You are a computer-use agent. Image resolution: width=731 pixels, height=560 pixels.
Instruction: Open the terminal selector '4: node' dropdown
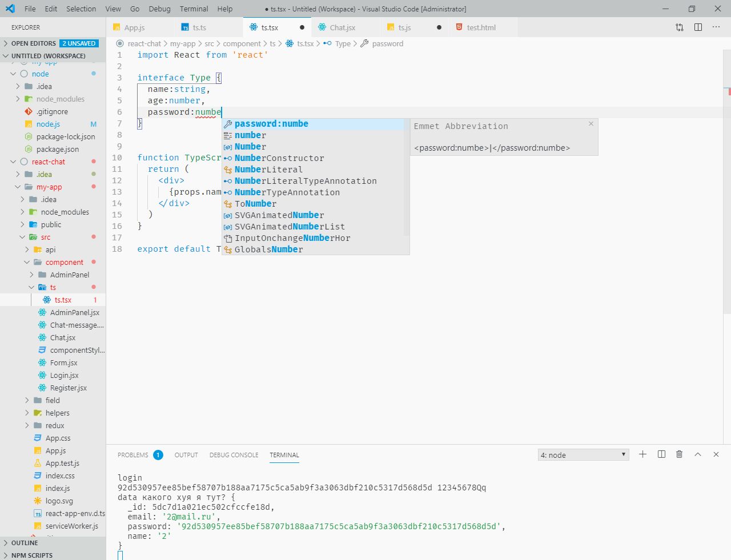pos(583,455)
